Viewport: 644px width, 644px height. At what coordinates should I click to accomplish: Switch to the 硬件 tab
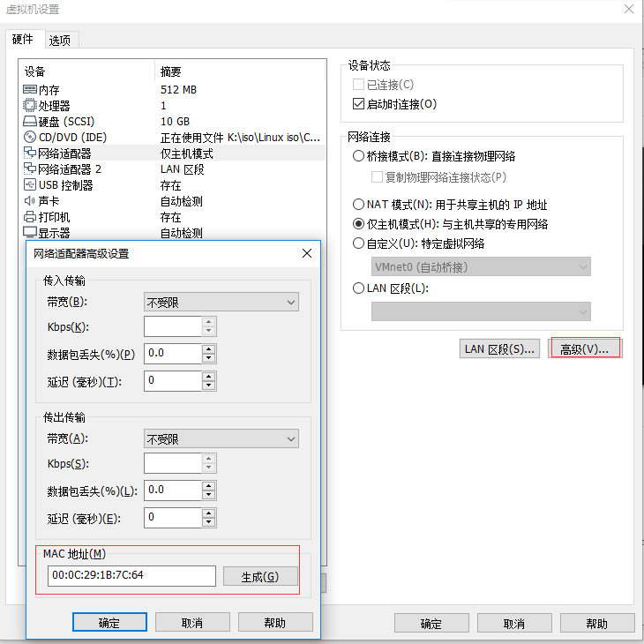23,40
